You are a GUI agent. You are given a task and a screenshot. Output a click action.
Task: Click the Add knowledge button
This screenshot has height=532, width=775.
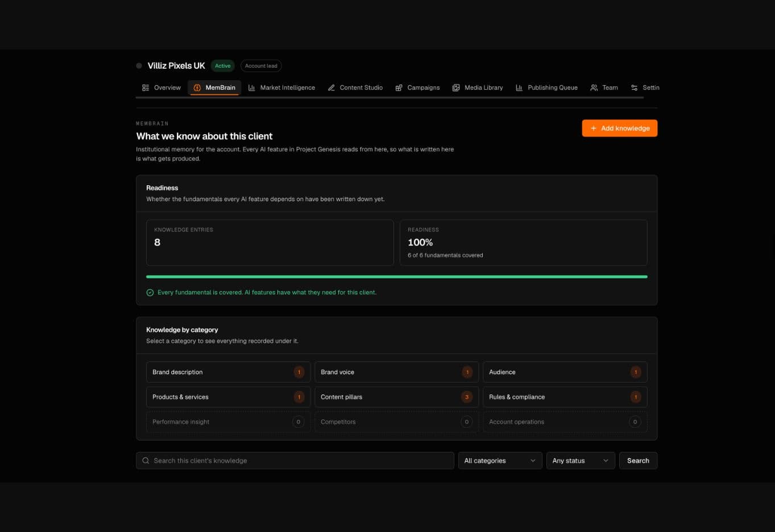(x=620, y=128)
